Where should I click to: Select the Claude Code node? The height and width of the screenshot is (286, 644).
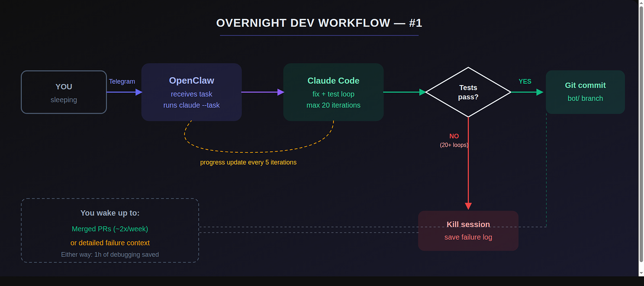pyautogui.click(x=333, y=92)
